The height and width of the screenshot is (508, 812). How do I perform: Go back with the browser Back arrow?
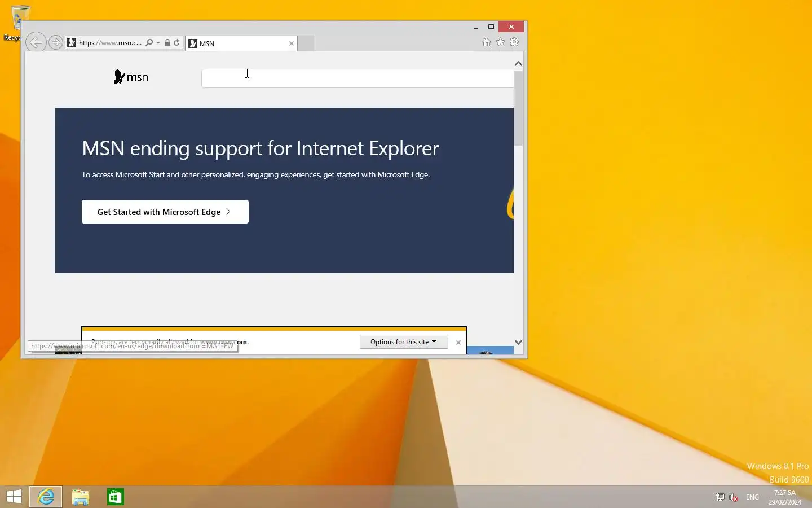click(x=36, y=42)
